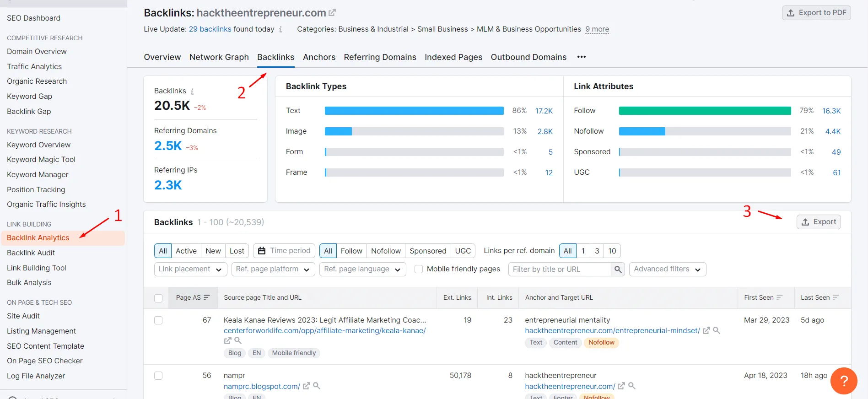
Task: Open the Indexed Pages tab
Action: click(453, 57)
